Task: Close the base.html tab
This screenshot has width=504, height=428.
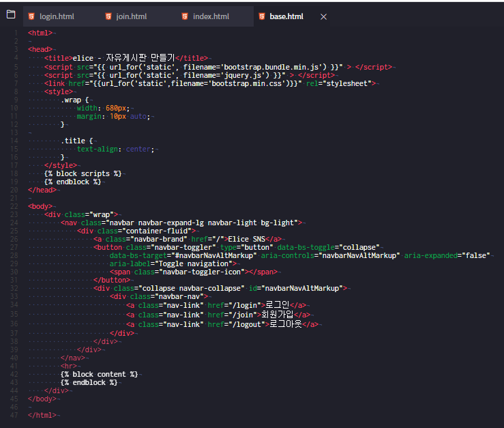Action: click(x=323, y=17)
